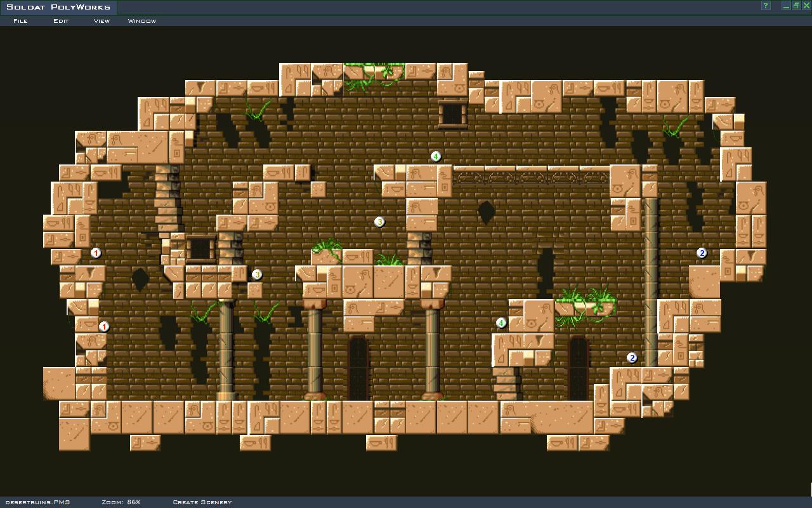Screen dimensions: 812x508
Task: Expand the View menu
Action: click(101, 21)
